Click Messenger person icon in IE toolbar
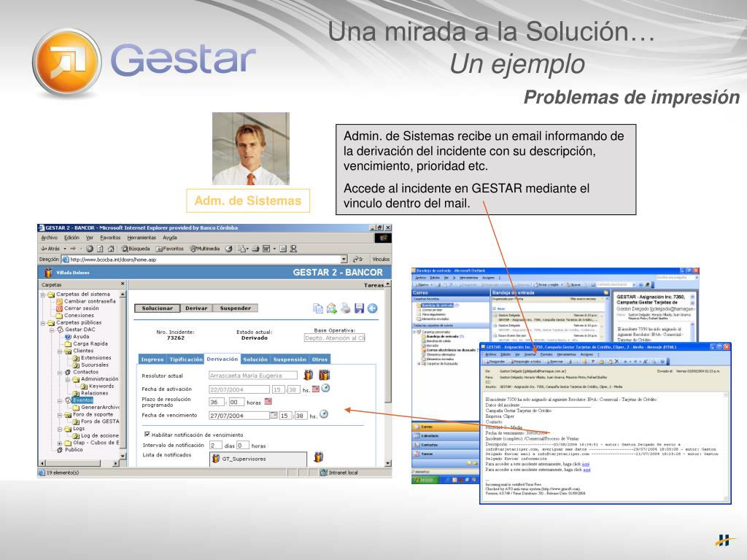747x560 pixels. pos(293,249)
